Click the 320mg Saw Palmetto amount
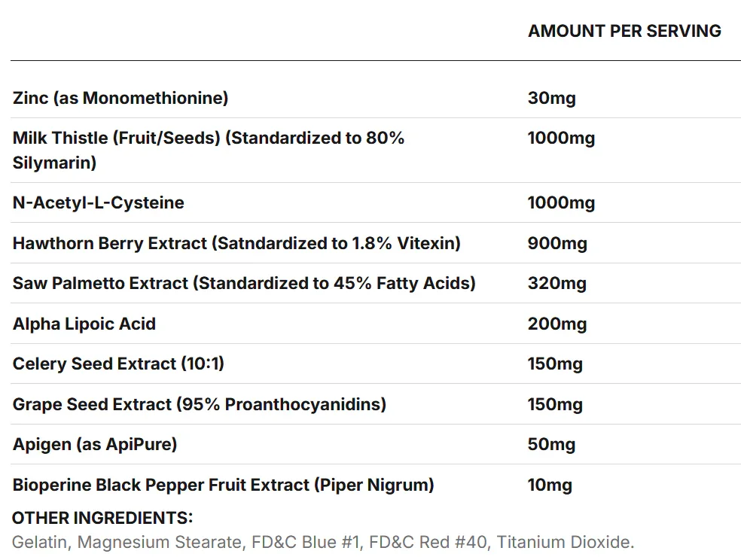Screen dimensions: 741x560 557,284
